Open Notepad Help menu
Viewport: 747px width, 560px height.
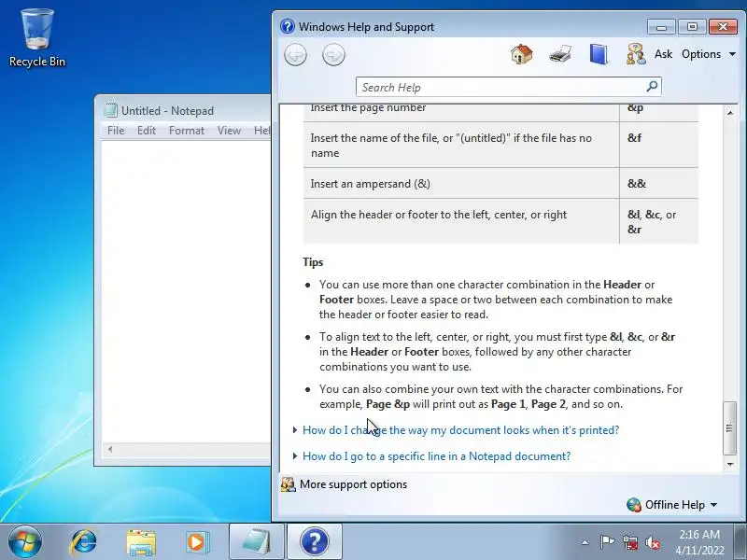(261, 131)
